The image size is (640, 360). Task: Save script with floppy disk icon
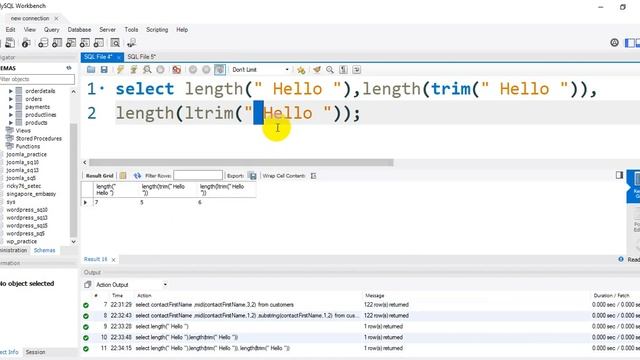point(104,70)
